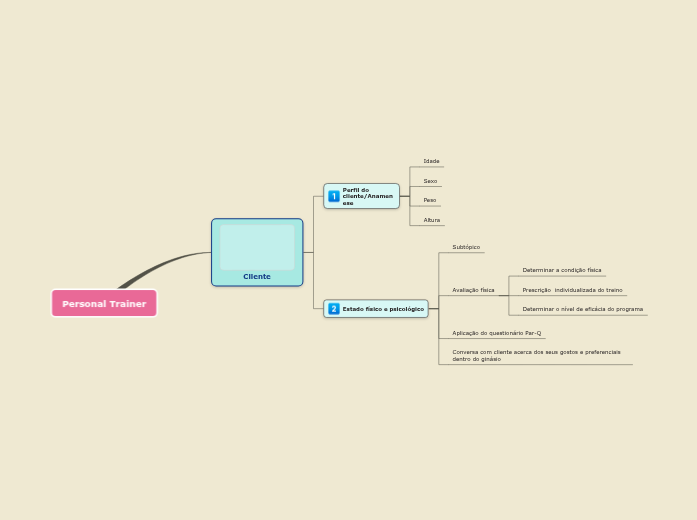Screen dimensions: 697x520
Task: Choose the Peso subtopic
Action: 429,200
